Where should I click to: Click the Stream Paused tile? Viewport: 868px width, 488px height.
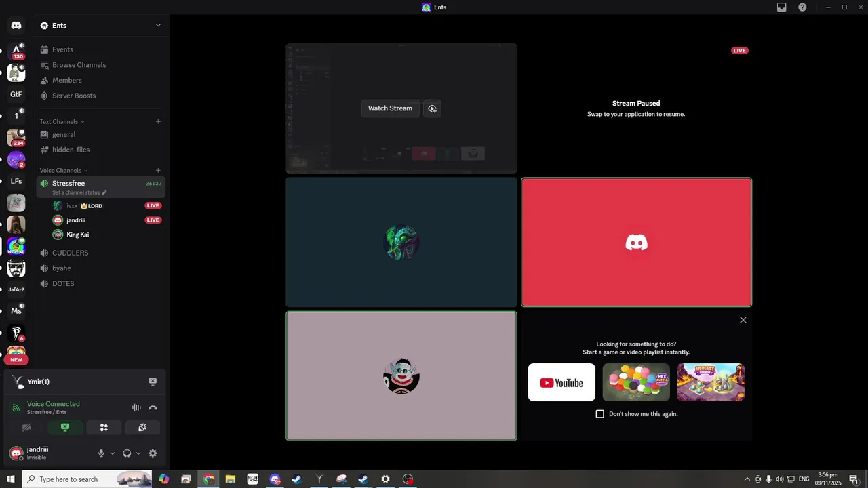636,108
